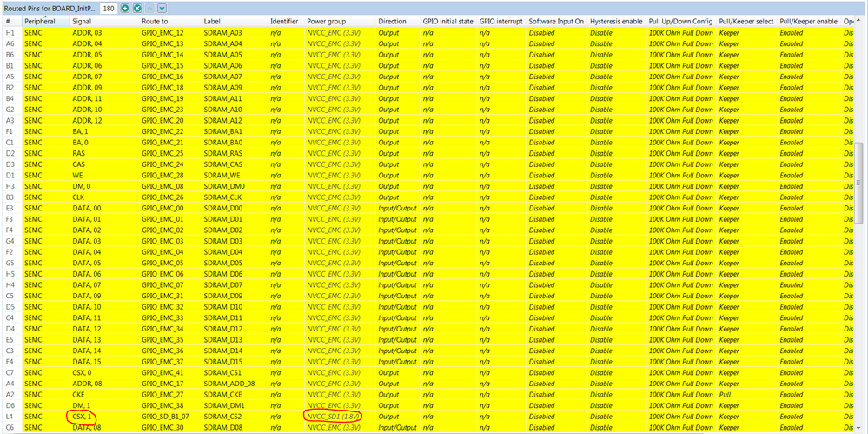This screenshot has height=434, width=868.
Task: Select the label cell 'SDRAM_WE'
Action: [x=221, y=175]
